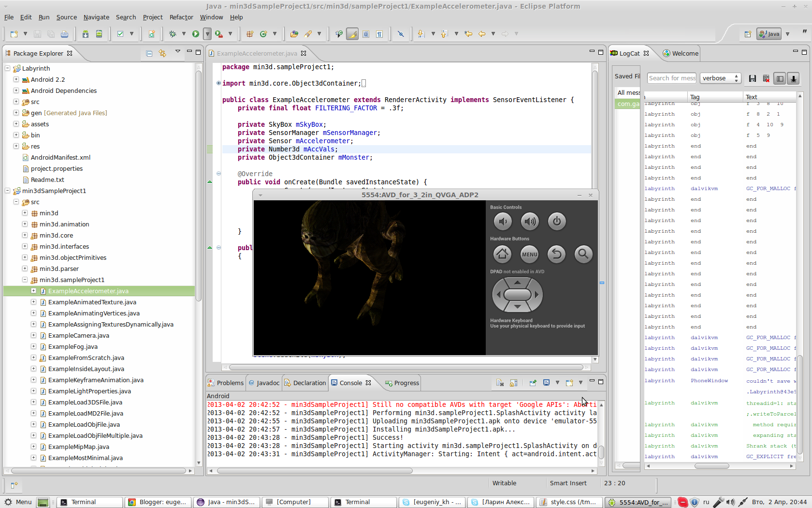Toggle Link with Editor in Package Explorer

pos(162,53)
